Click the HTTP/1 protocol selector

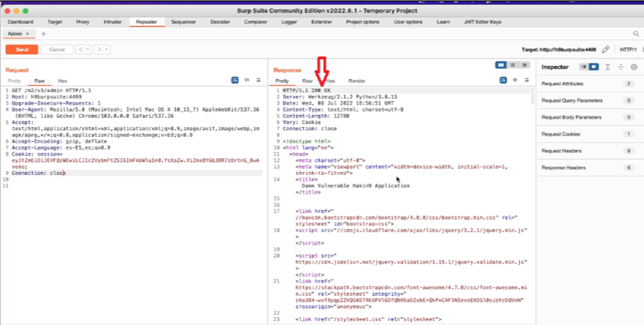click(x=628, y=50)
